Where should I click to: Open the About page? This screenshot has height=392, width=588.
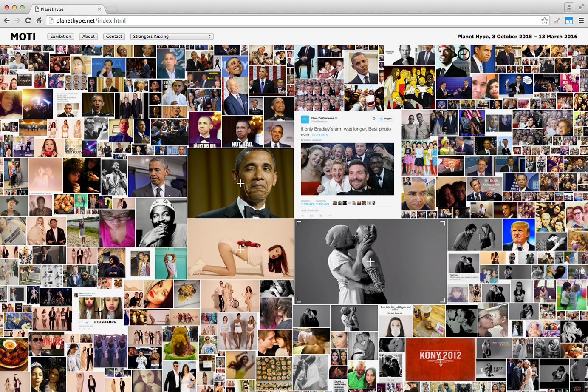(x=88, y=37)
